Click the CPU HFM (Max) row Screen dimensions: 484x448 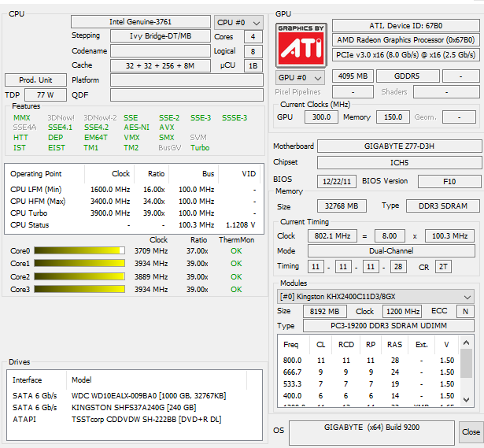pyautogui.click(x=133, y=201)
